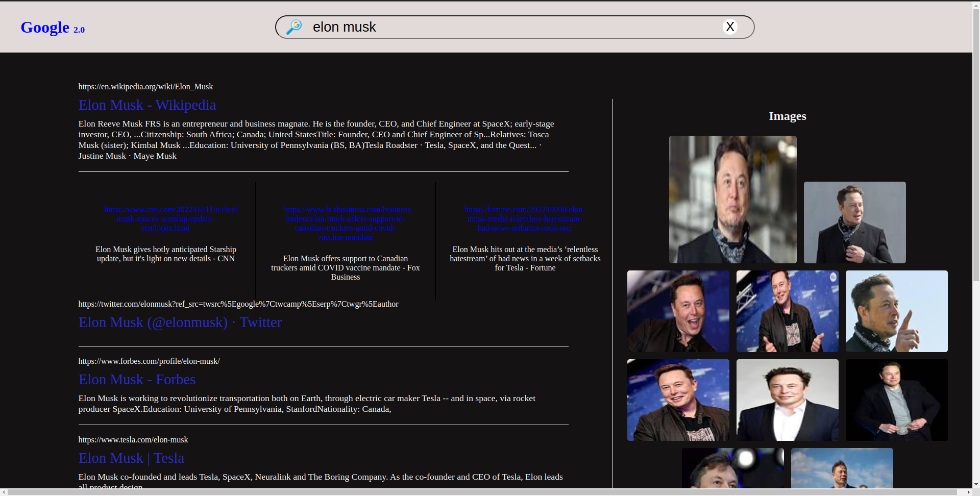Open the smiling image on starry blue backdrop
This screenshot has height=496, width=980.
[x=678, y=400]
